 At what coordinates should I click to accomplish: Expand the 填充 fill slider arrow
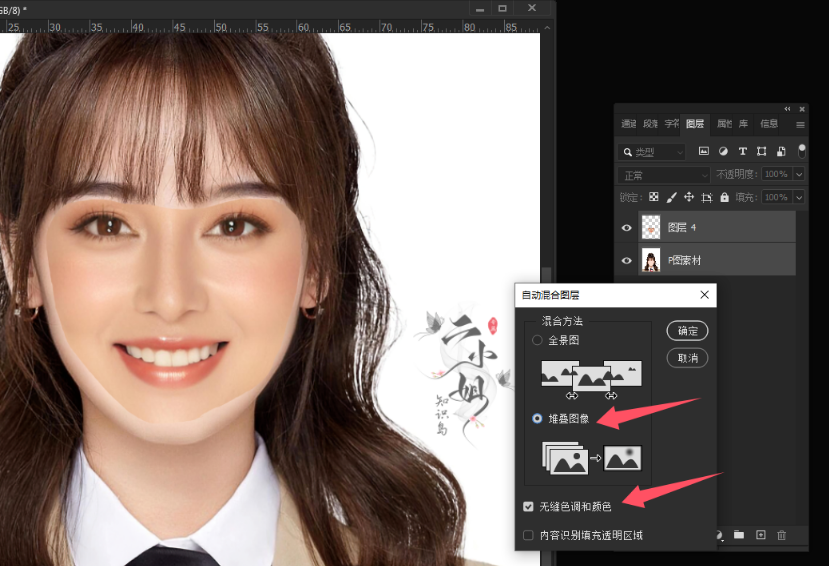[x=799, y=197]
